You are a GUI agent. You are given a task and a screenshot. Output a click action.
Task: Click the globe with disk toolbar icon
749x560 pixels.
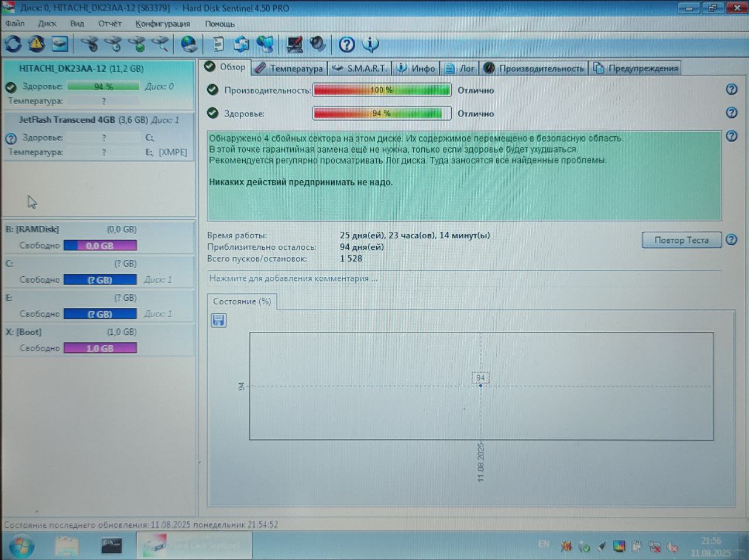pos(189,44)
